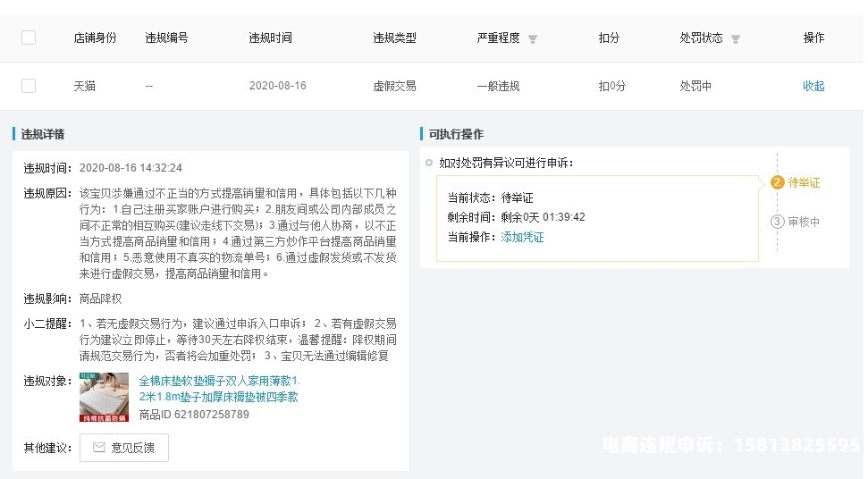
Task: Open the 全棉床垫软垫褥子 product title link
Action: pos(219,388)
